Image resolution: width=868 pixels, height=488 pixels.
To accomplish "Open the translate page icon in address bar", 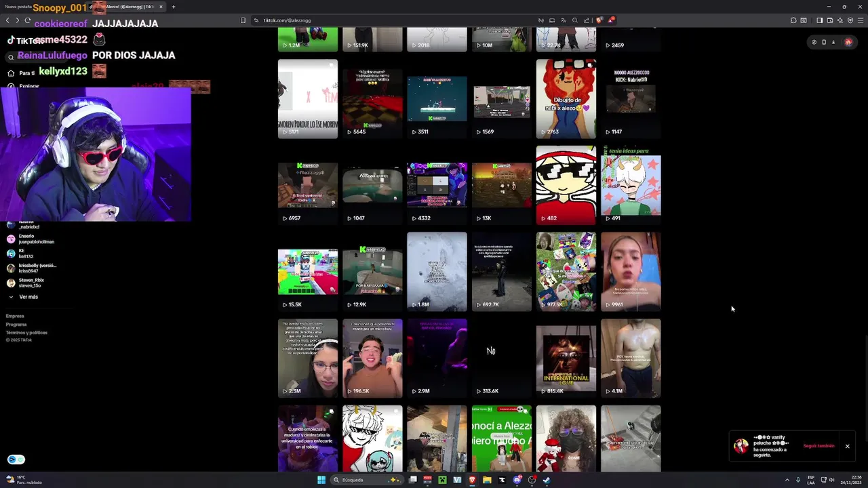I will click(564, 20).
